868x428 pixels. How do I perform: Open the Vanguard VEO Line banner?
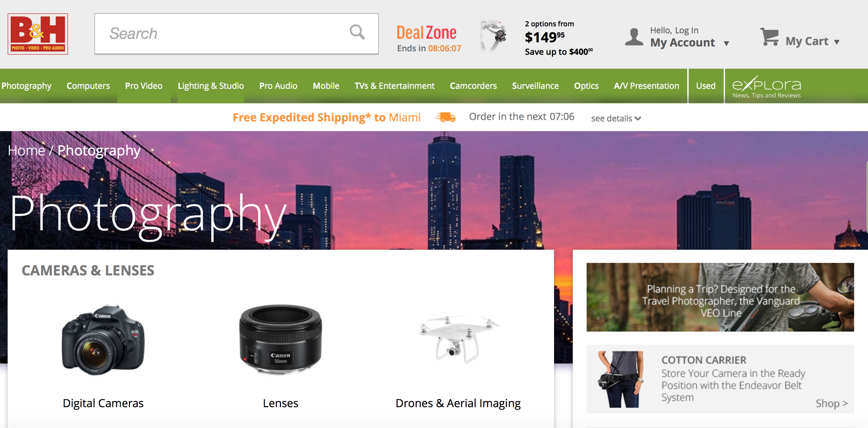[x=720, y=297]
